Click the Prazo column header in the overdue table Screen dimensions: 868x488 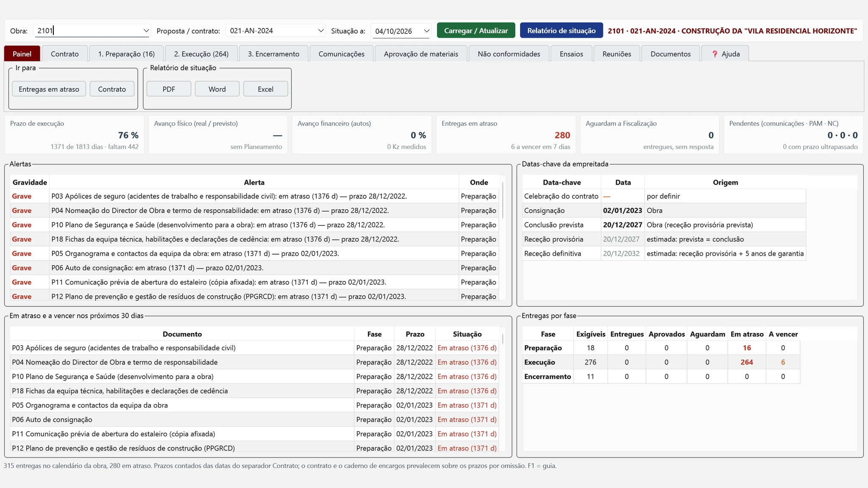pyautogui.click(x=415, y=334)
